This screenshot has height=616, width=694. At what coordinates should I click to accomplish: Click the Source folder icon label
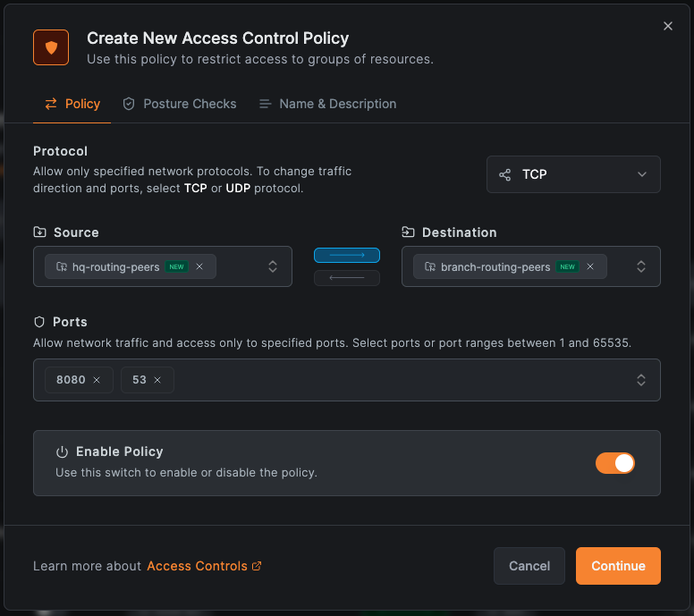point(39,232)
